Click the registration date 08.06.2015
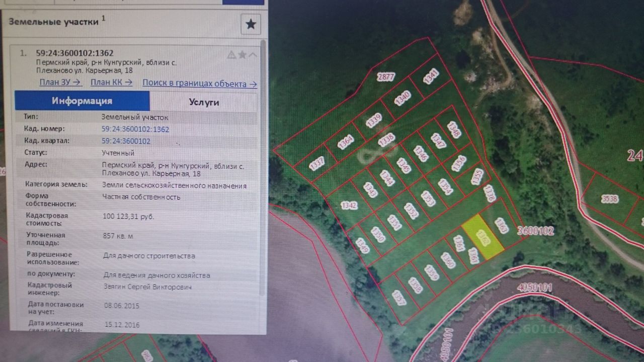 tap(121, 306)
